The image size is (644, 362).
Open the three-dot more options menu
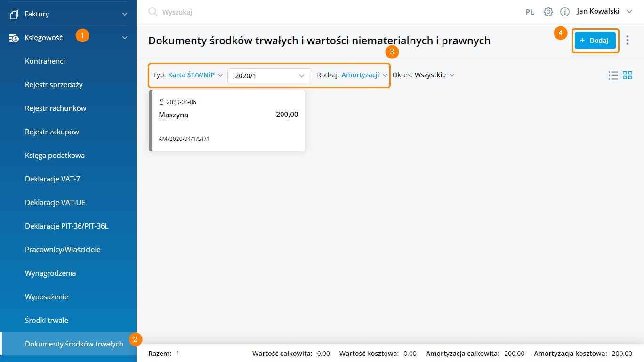coord(628,41)
